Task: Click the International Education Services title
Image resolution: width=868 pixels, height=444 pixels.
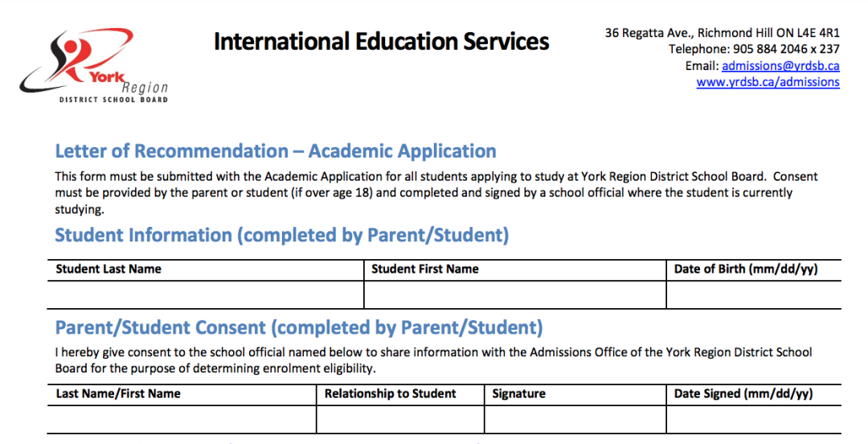Action: coord(381,42)
